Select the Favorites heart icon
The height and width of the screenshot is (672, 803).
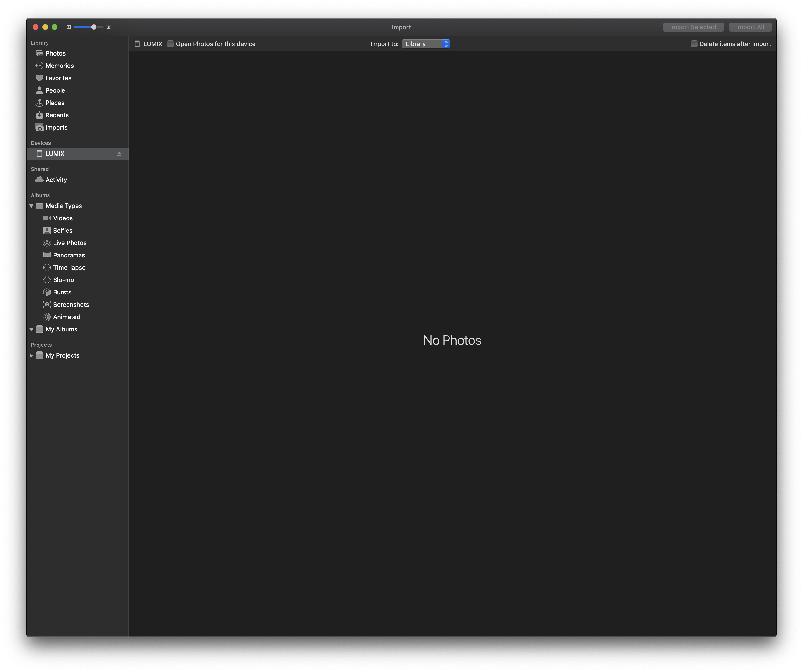(x=39, y=78)
